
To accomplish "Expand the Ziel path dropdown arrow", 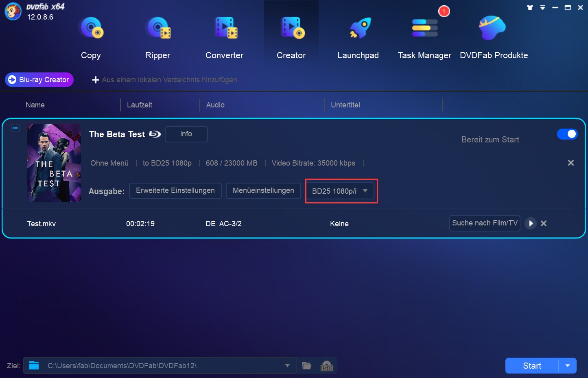I will click(288, 365).
